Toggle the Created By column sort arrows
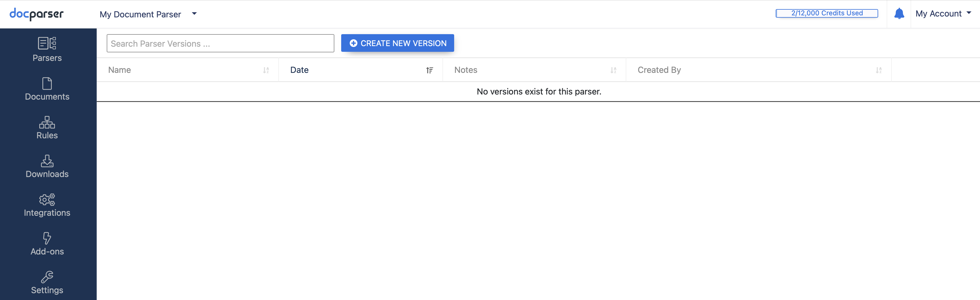 (x=879, y=70)
